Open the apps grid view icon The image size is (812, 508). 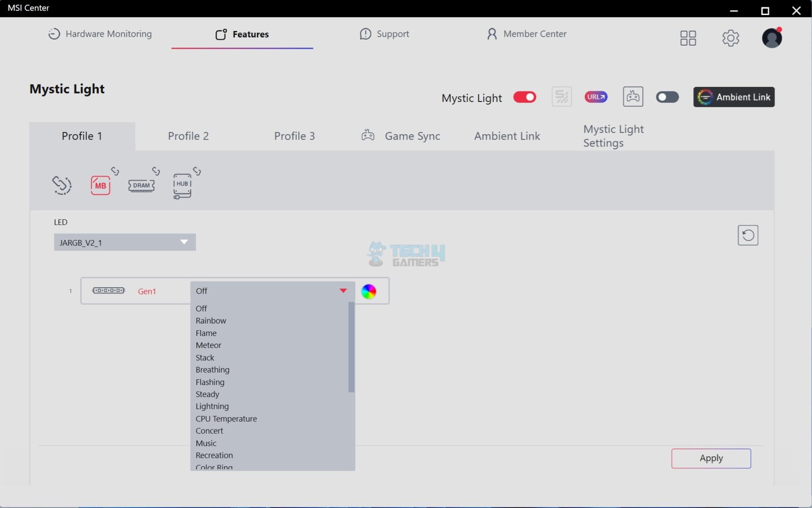688,38
